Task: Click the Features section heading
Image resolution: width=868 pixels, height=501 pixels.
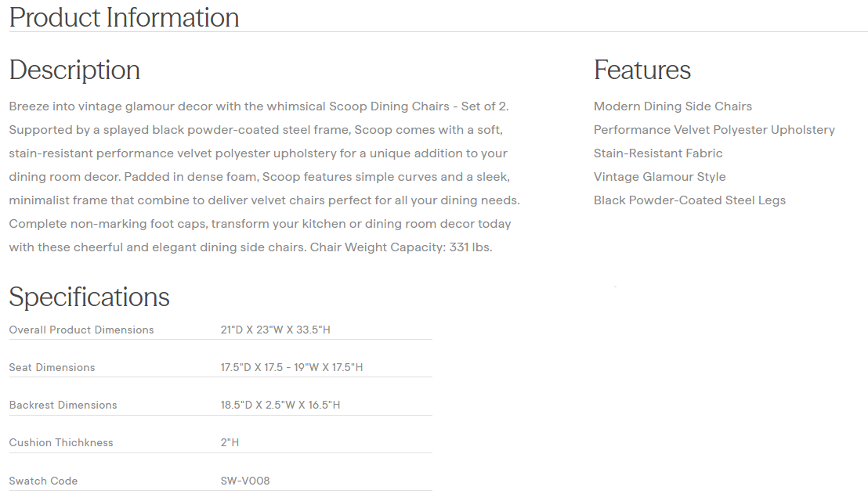Action: click(642, 70)
